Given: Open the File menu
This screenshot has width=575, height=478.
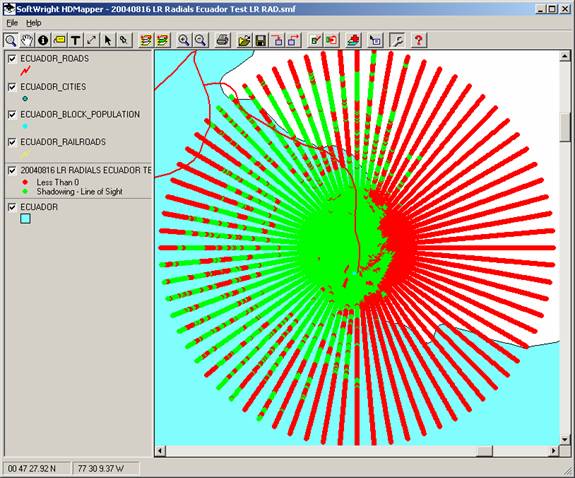Looking at the screenshot, I should [12, 23].
